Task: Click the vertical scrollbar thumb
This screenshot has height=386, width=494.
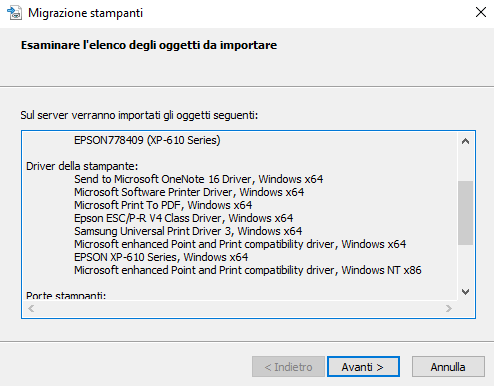Action: [465, 213]
